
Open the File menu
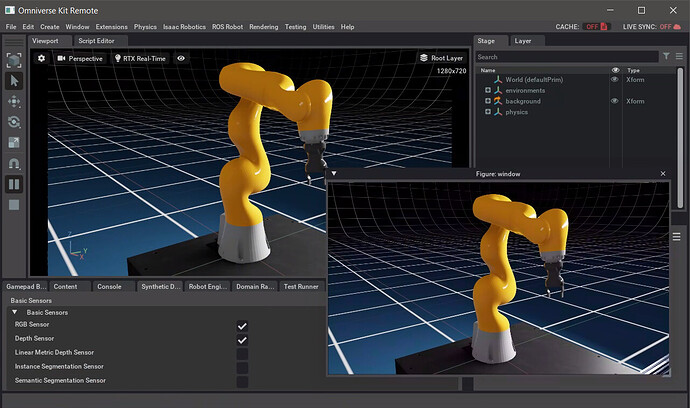pos(11,27)
